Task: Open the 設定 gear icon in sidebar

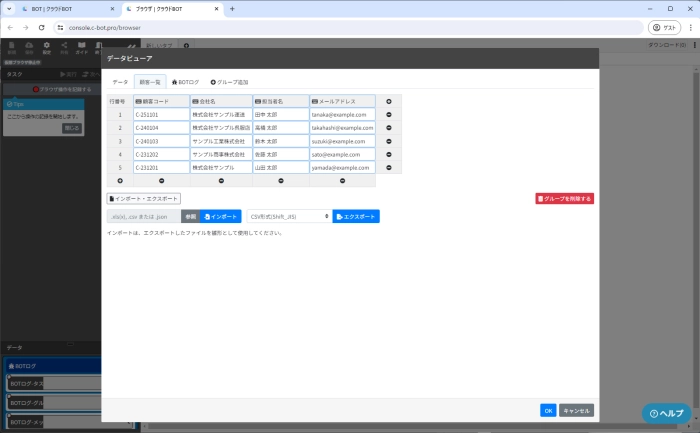Action: coord(46,46)
